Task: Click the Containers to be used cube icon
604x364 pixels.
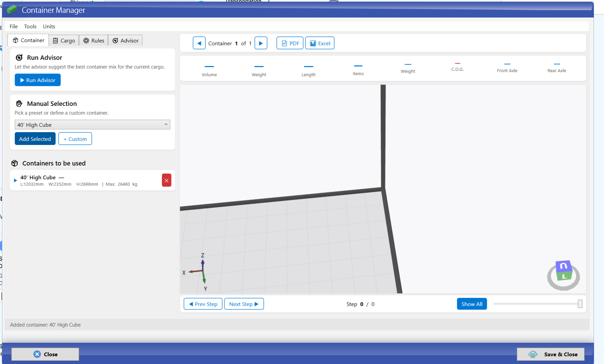Action: [15, 163]
